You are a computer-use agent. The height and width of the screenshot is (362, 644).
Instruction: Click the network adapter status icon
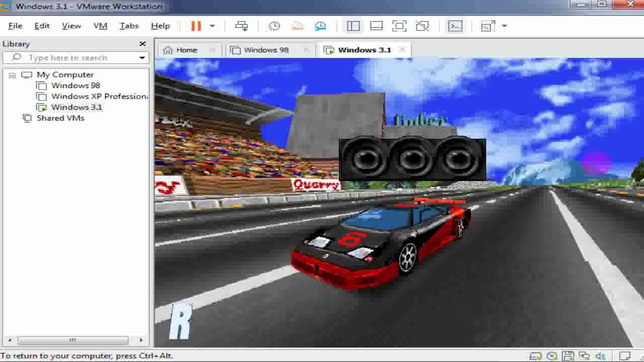[584, 356]
